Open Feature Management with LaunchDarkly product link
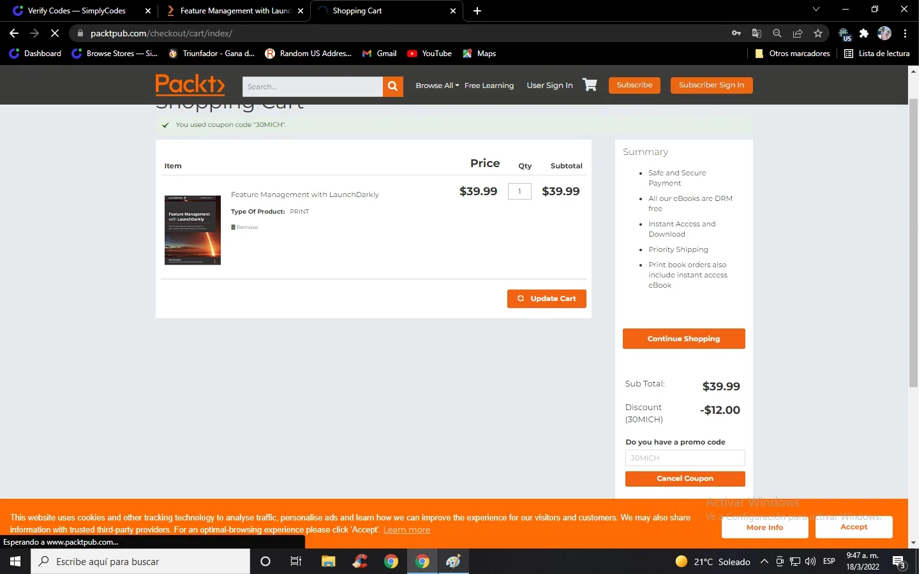This screenshot has height=574, width=924. point(304,195)
